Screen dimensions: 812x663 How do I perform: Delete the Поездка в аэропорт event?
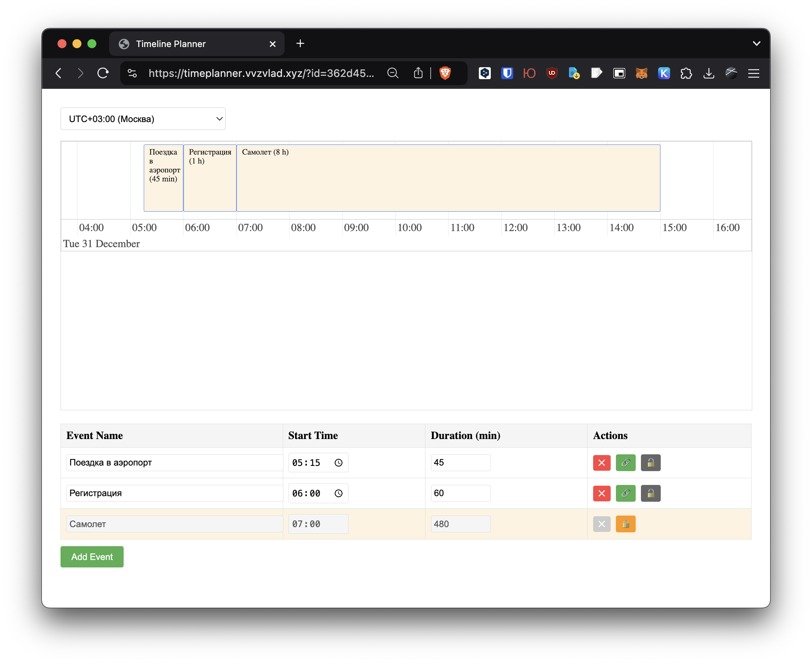coord(601,463)
